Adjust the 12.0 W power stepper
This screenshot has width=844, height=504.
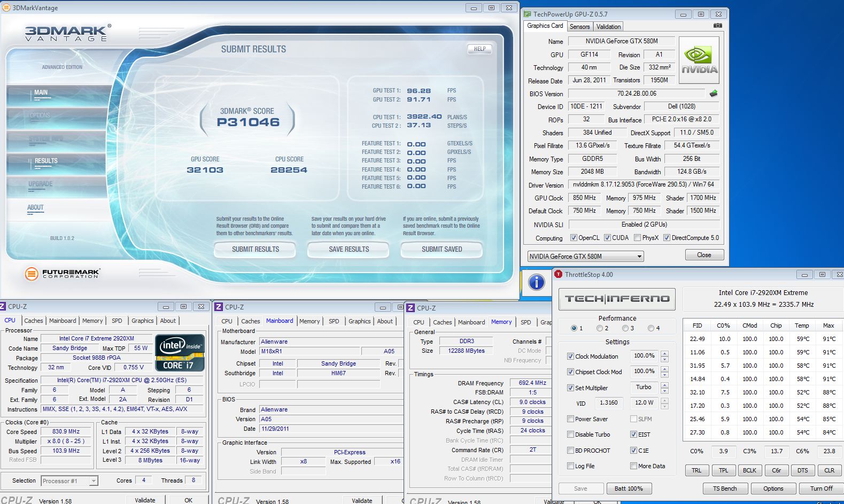click(x=664, y=403)
